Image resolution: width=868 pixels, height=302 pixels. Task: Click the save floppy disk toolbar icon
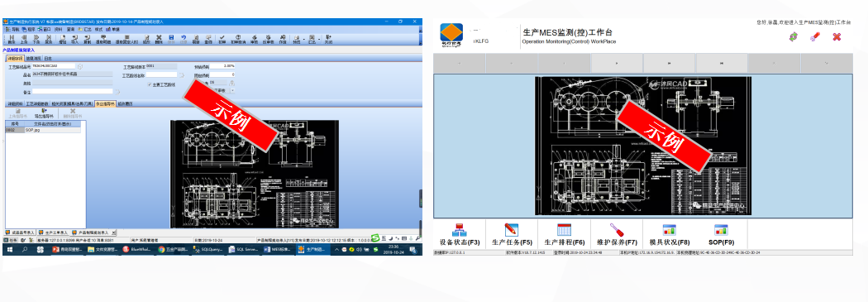point(171,37)
